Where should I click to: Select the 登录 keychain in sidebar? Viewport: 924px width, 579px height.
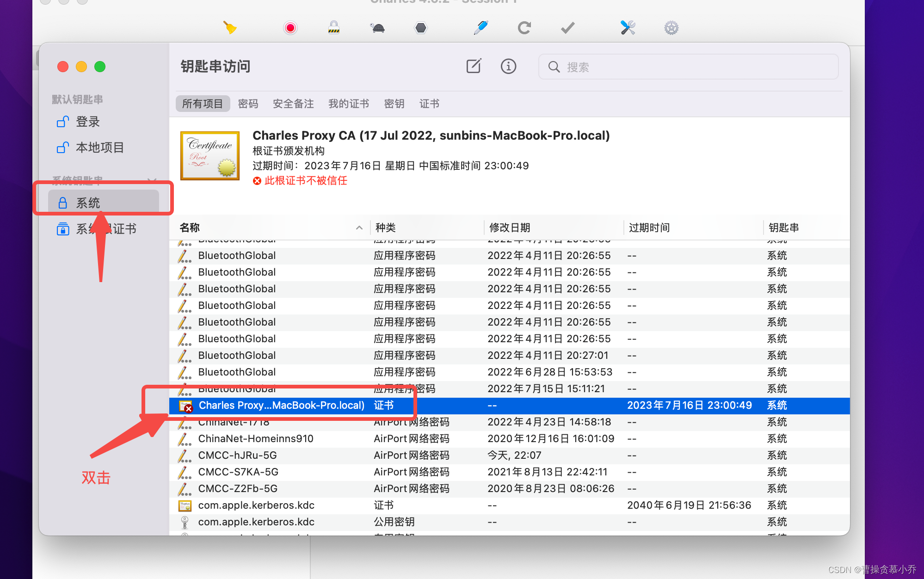coord(88,122)
